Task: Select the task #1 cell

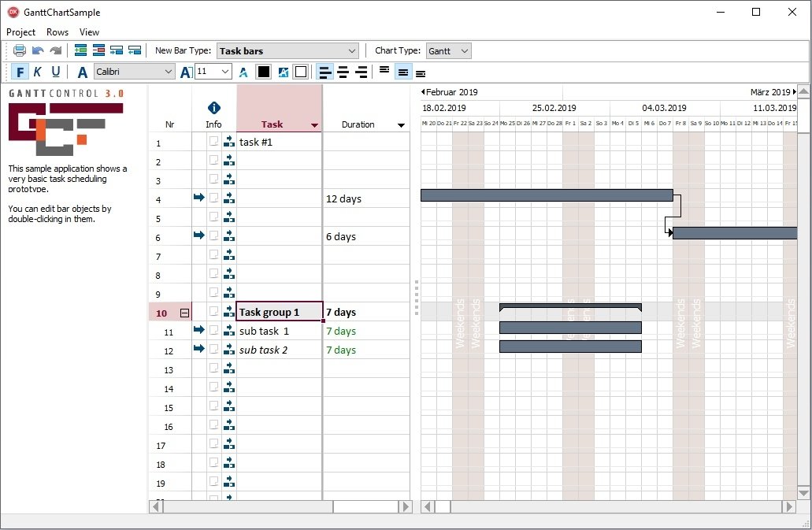Action: pyautogui.click(x=279, y=142)
